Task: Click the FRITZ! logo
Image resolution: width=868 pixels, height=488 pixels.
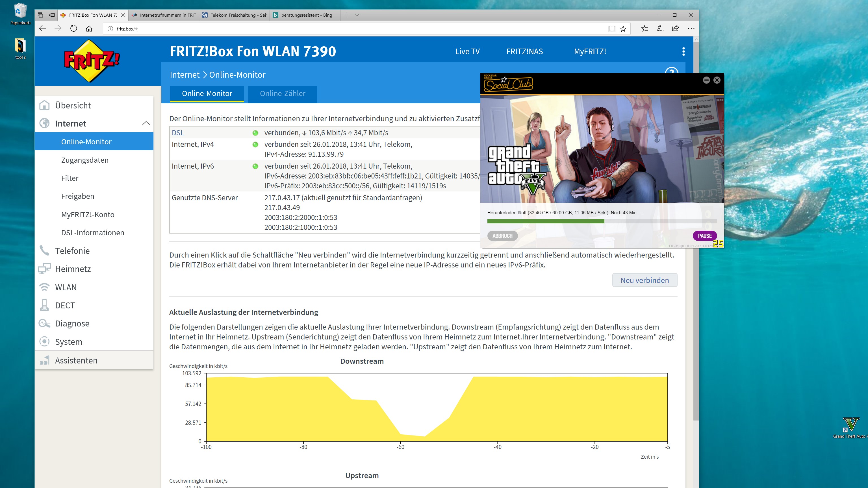Action: pos(92,61)
